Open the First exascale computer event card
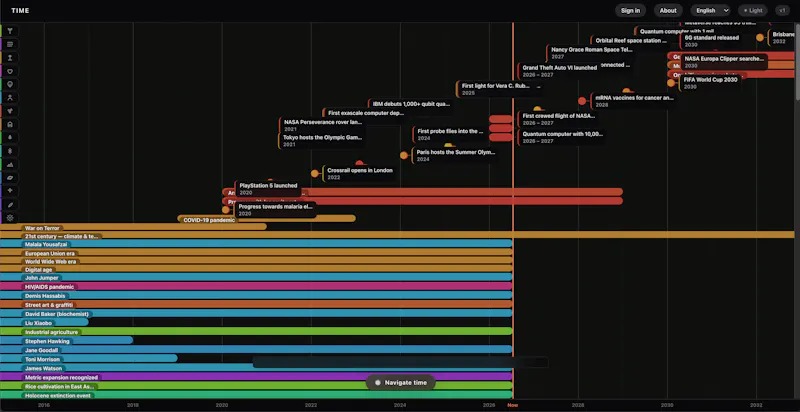Screen dimensions: 800x412 (365, 113)
